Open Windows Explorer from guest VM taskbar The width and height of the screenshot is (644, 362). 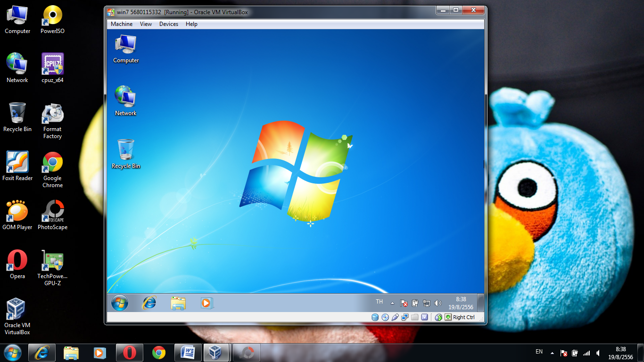(178, 303)
